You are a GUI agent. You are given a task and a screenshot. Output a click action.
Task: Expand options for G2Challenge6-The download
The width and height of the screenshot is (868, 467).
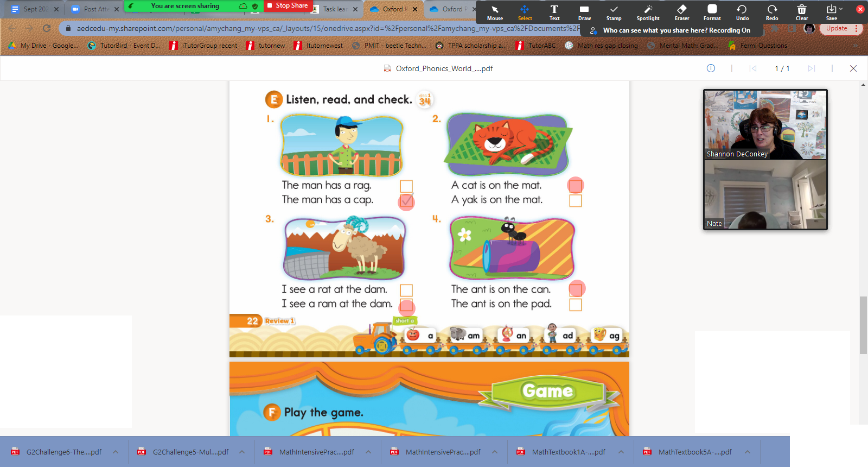(x=116, y=452)
